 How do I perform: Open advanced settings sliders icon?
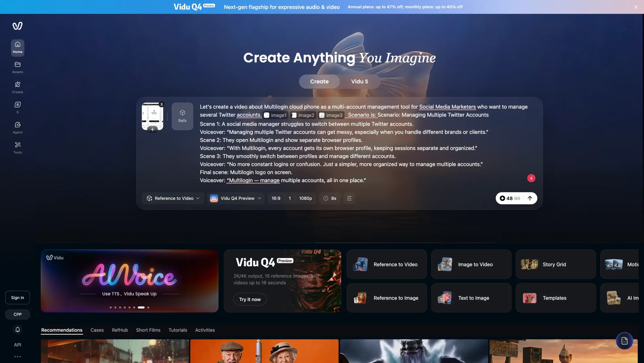[x=349, y=198]
